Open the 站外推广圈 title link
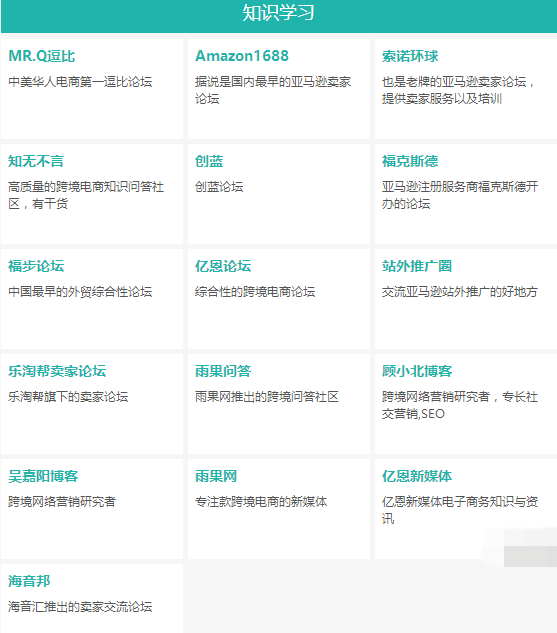Viewport: 557px width, 633px height. coord(417,266)
